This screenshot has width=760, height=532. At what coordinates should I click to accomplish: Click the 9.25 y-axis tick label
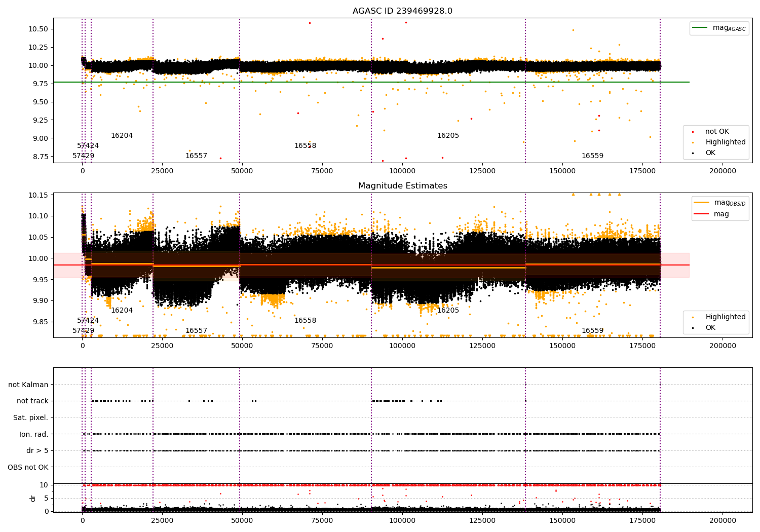(x=40, y=120)
